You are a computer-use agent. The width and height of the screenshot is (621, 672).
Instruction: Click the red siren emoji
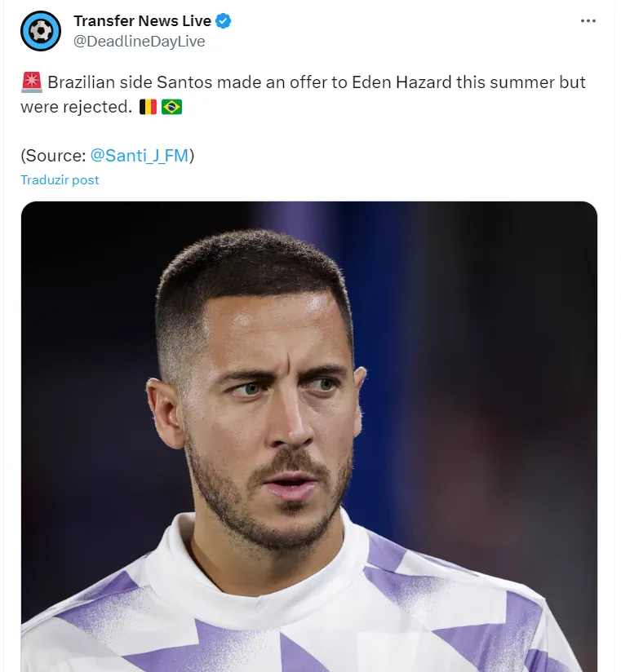click(31, 82)
